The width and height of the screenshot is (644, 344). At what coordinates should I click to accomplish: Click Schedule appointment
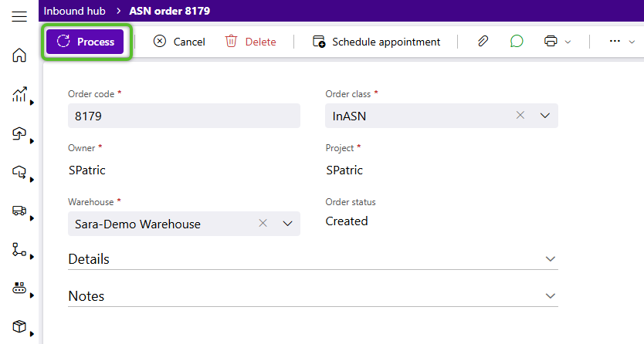click(x=376, y=42)
